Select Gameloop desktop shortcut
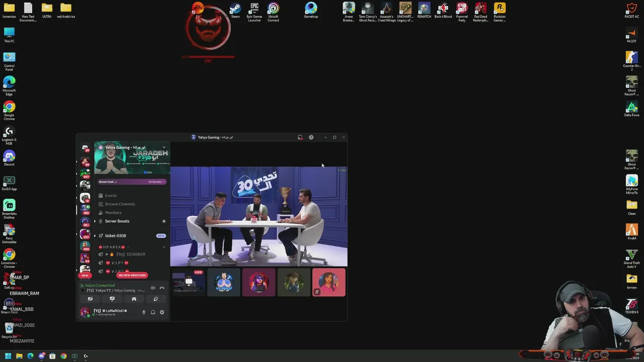 (311, 11)
